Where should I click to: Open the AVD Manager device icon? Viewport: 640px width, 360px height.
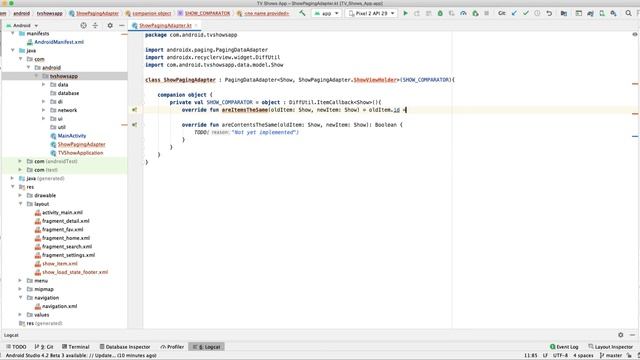[x=602, y=13]
